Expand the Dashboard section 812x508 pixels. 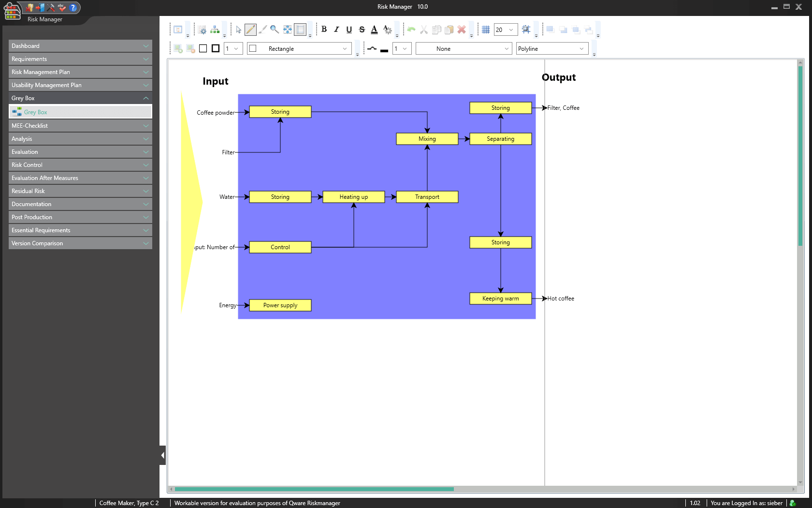click(x=80, y=46)
